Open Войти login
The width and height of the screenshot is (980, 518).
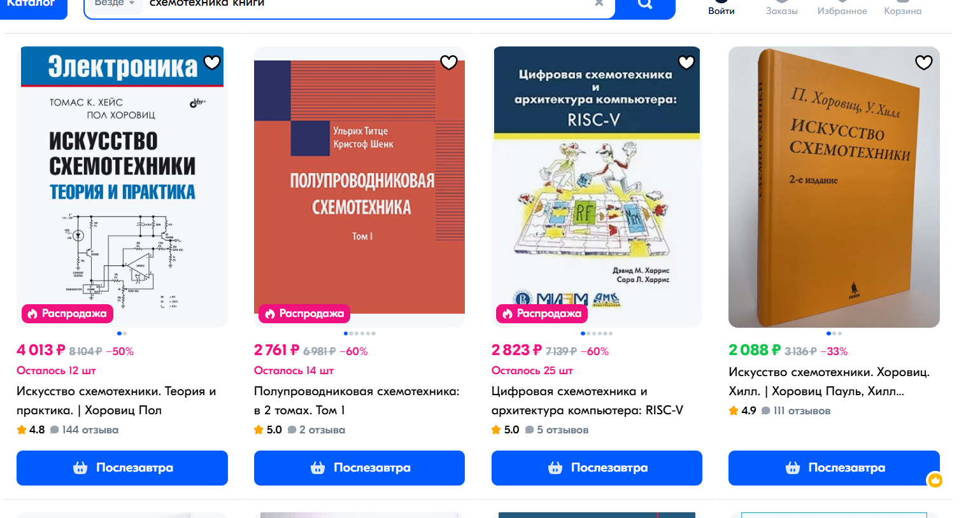721,8
